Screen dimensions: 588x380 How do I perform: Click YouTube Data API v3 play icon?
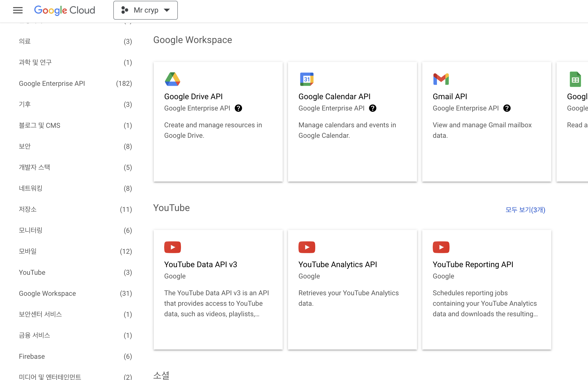pyautogui.click(x=172, y=247)
